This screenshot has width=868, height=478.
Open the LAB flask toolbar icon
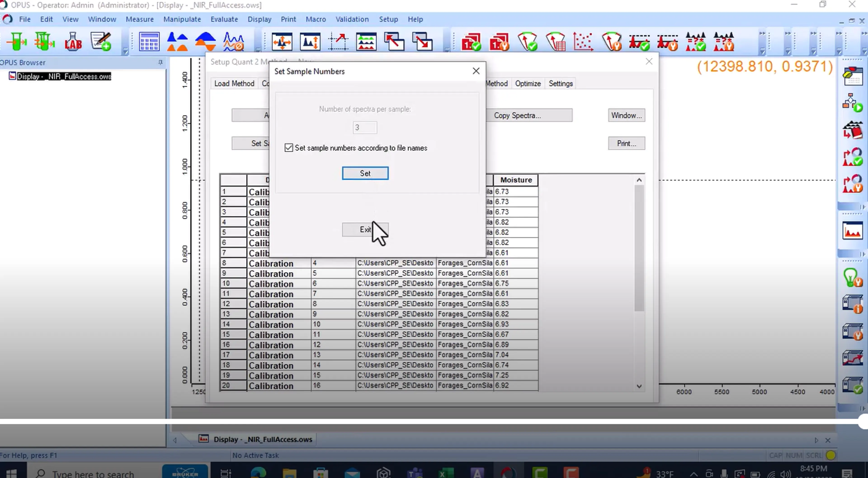(x=73, y=42)
